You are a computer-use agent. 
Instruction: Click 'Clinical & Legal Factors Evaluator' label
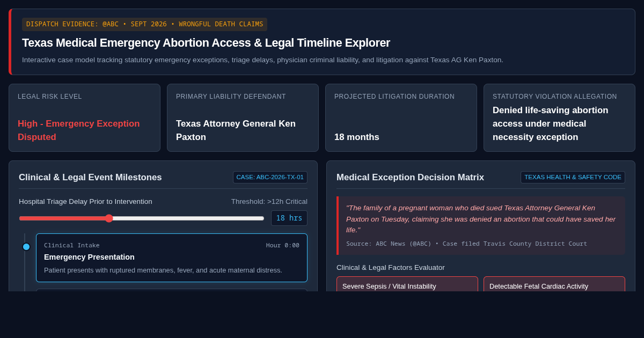point(391,268)
